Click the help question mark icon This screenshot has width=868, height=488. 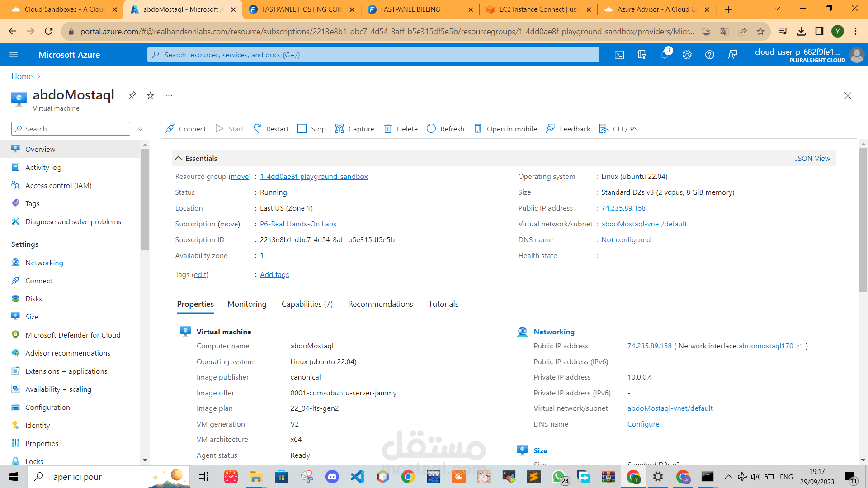click(710, 55)
